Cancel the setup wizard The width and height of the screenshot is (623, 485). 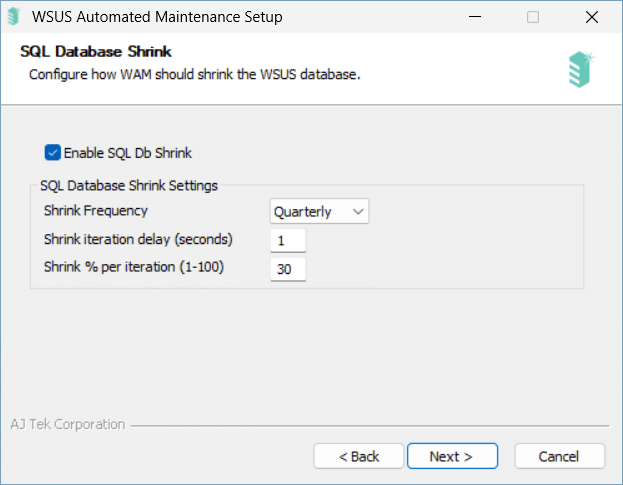click(x=559, y=456)
